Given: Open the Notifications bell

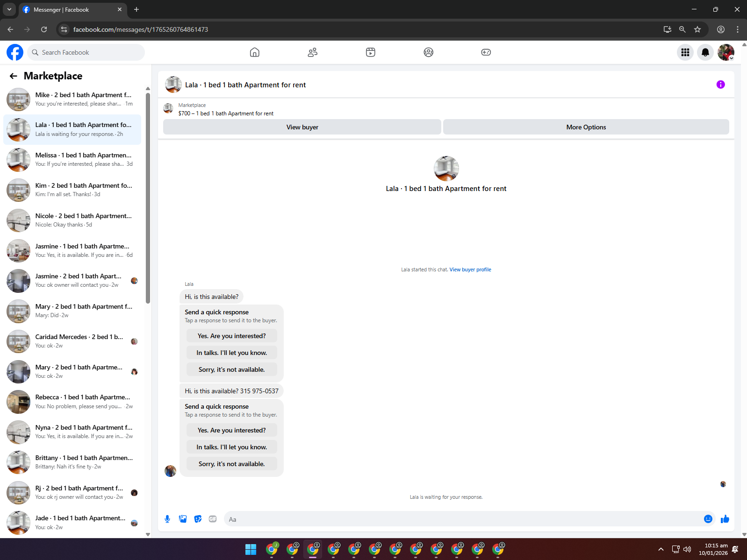Looking at the screenshot, I should 705,52.
